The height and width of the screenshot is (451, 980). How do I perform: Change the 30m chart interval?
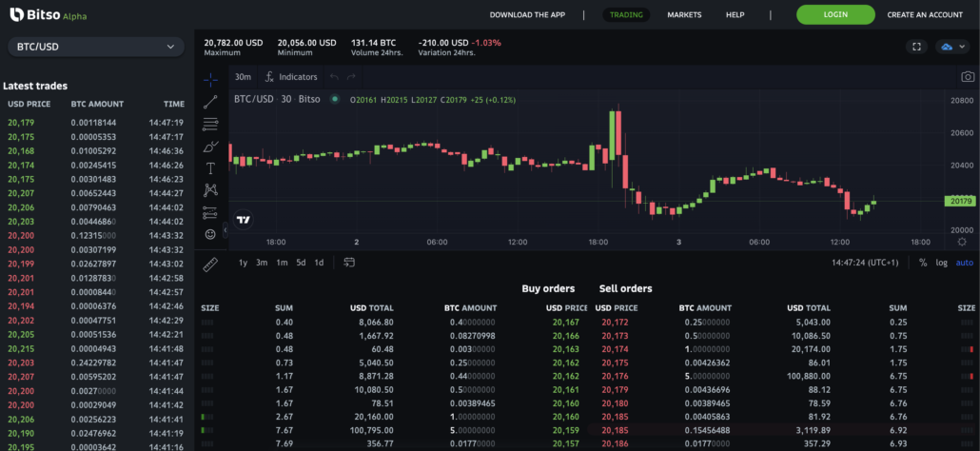click(x=244, y=77)
